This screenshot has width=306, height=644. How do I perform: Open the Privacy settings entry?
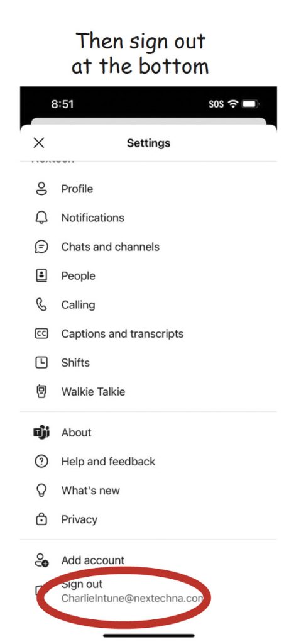148,519
